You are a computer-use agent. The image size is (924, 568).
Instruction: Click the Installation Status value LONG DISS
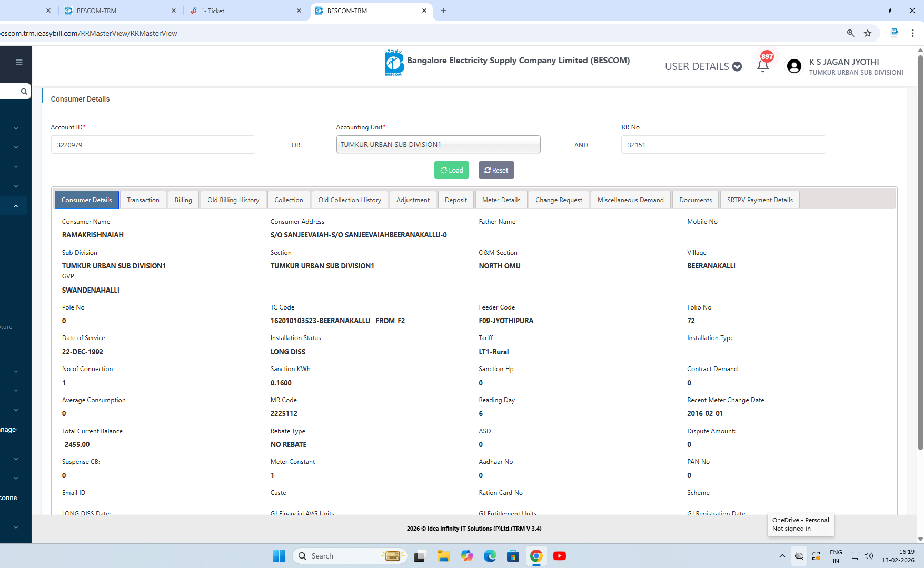[x=288, y=352]
